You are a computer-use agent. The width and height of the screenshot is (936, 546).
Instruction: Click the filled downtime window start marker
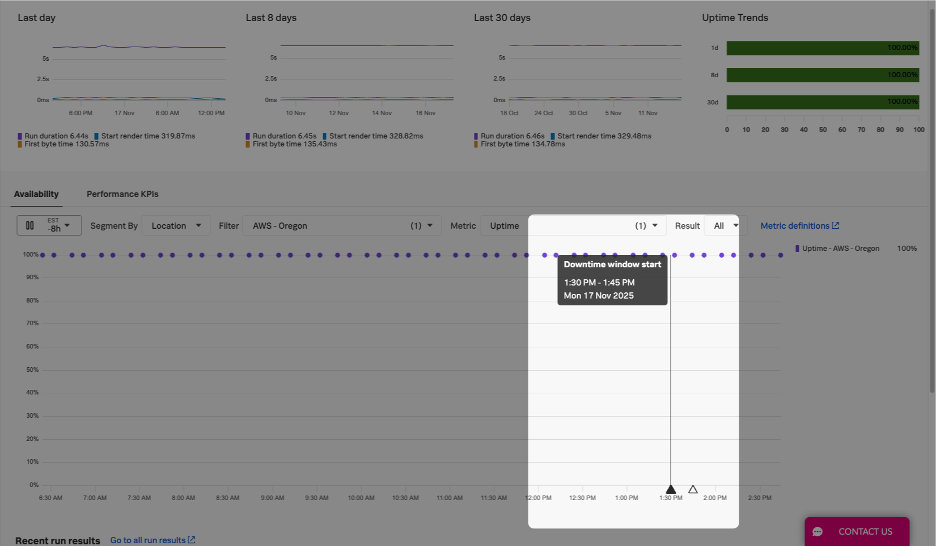pyautogui.click(x=671, y=489)
